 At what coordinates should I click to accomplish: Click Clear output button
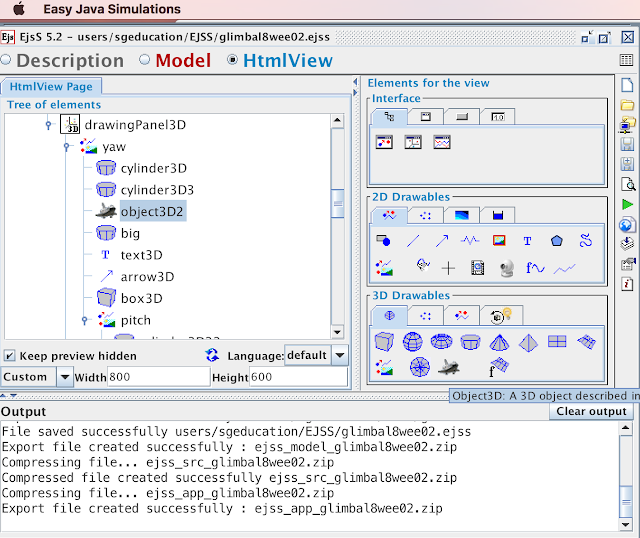click(591, 411)
